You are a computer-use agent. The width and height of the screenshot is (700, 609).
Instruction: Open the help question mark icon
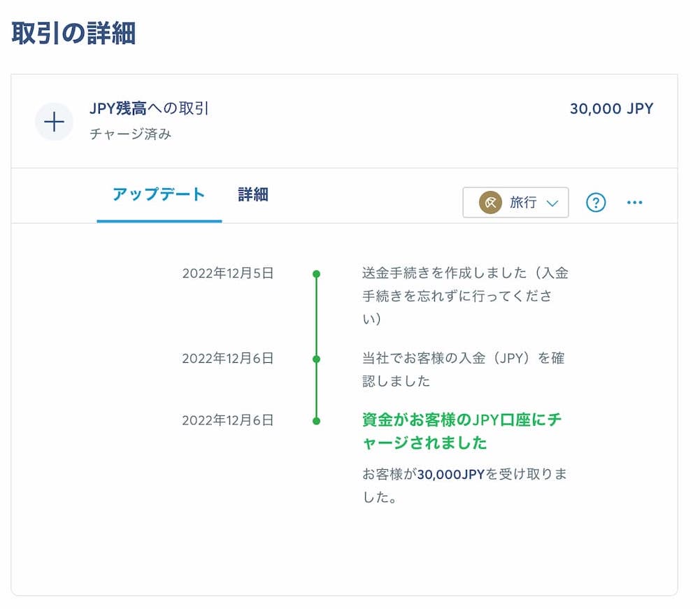tap(596, 203)
